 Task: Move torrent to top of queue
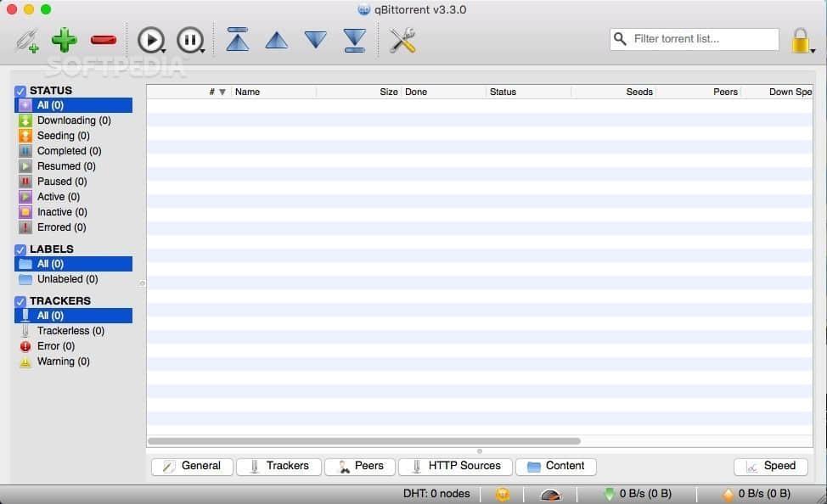238,40
